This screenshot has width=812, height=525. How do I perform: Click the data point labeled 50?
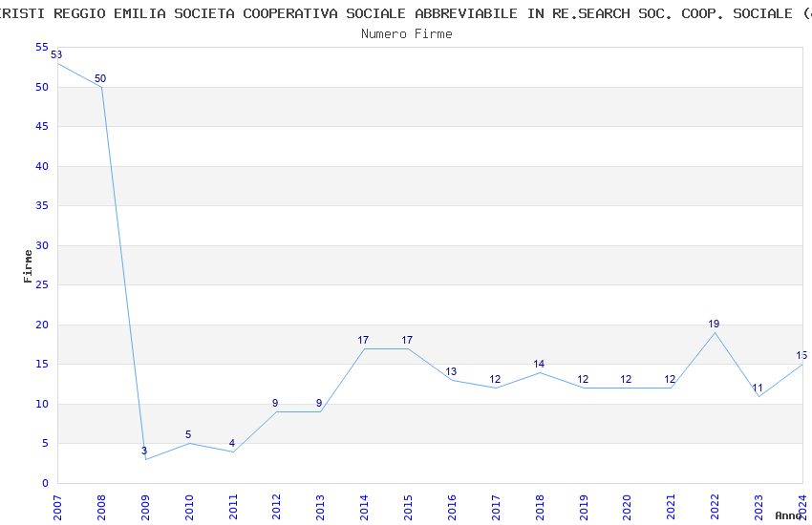101,87
